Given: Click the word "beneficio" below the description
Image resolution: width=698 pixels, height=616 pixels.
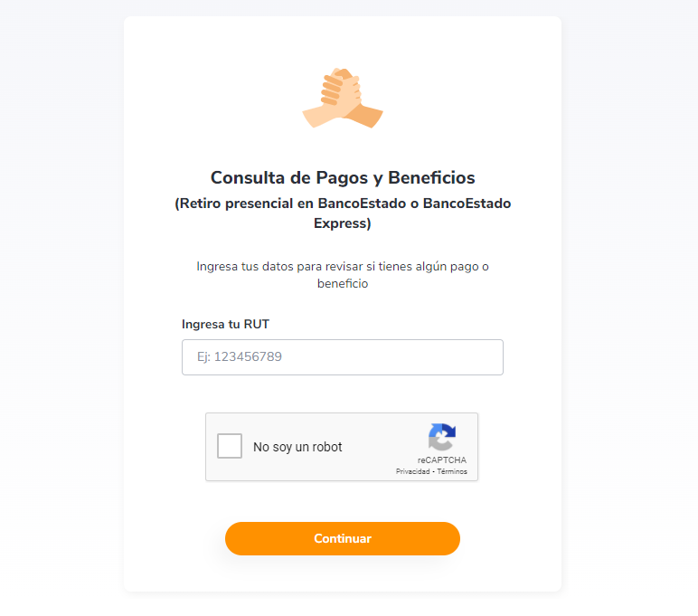Looking at the screenshot, I should [343, 283].
